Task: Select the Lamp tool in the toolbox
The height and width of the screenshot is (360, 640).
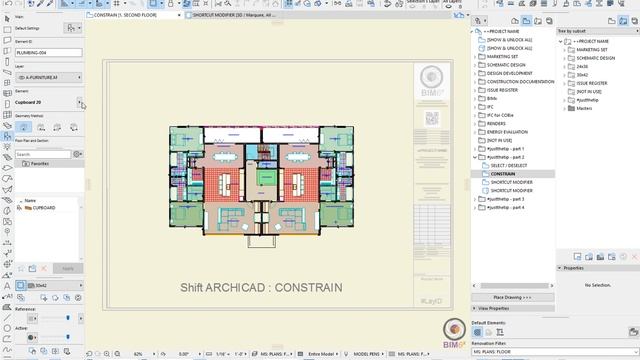Action: [x=7, y=147]
